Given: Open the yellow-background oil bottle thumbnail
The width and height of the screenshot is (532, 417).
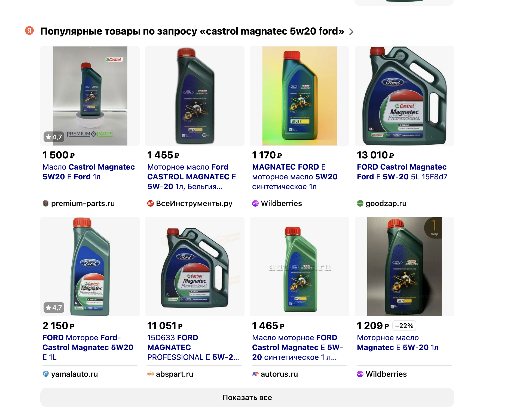Looking at the screenshot, I should (x=299, y=96).
